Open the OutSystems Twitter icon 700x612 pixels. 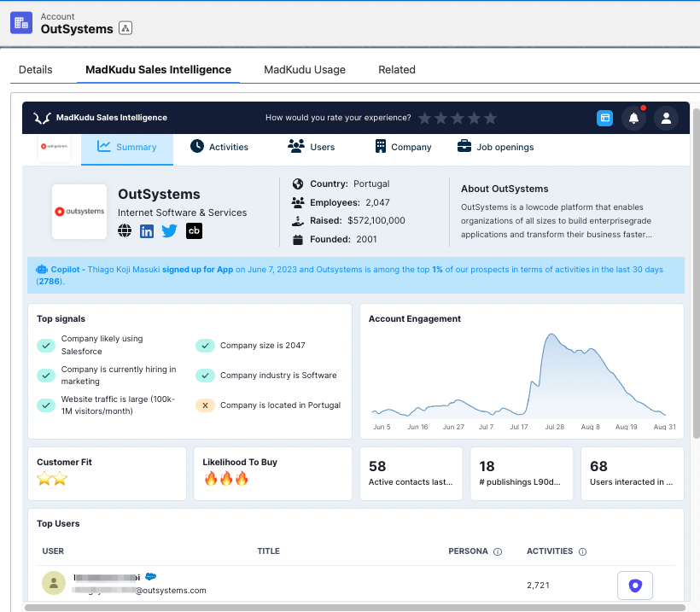(x=169, y=230)
